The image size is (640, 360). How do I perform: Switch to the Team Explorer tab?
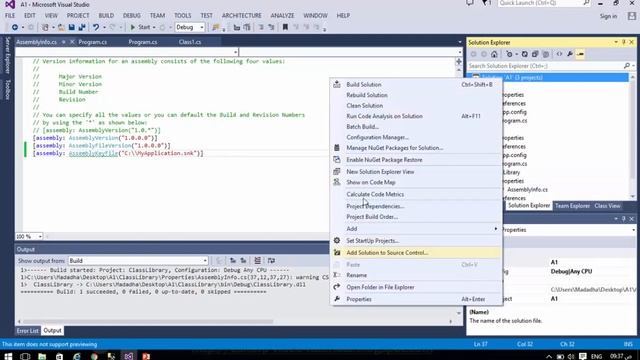point(572,206)
